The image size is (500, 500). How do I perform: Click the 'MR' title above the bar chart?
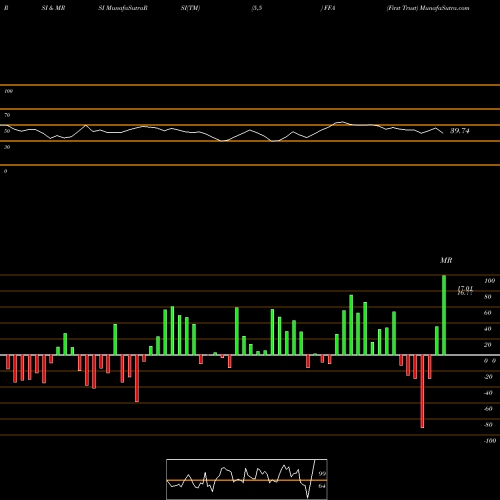tap(446, 260)
